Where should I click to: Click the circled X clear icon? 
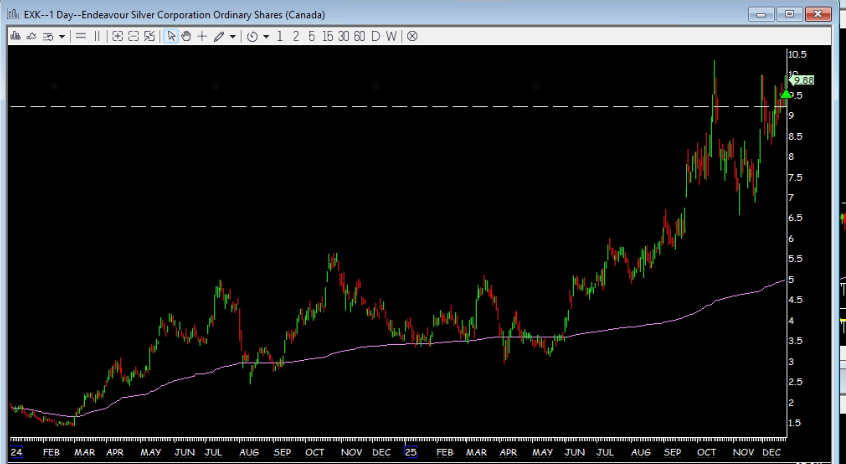412,36
